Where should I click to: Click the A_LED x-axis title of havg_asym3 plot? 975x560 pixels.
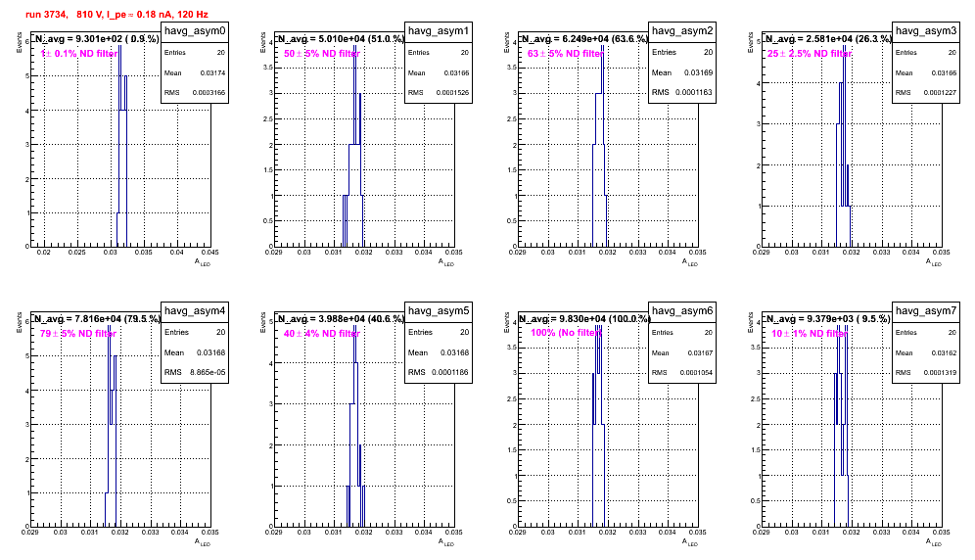(934, 262)
